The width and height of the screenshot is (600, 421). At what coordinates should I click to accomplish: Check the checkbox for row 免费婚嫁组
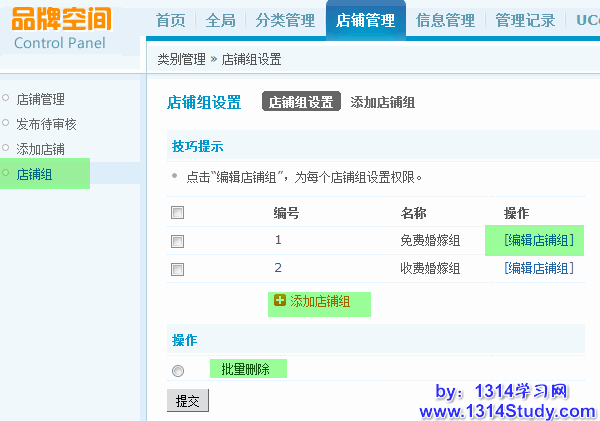177,241
